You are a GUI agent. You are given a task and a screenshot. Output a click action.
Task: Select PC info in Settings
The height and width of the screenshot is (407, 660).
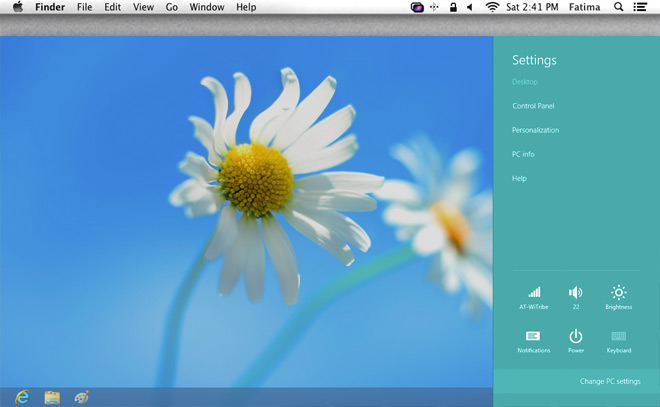click(523, 154)
